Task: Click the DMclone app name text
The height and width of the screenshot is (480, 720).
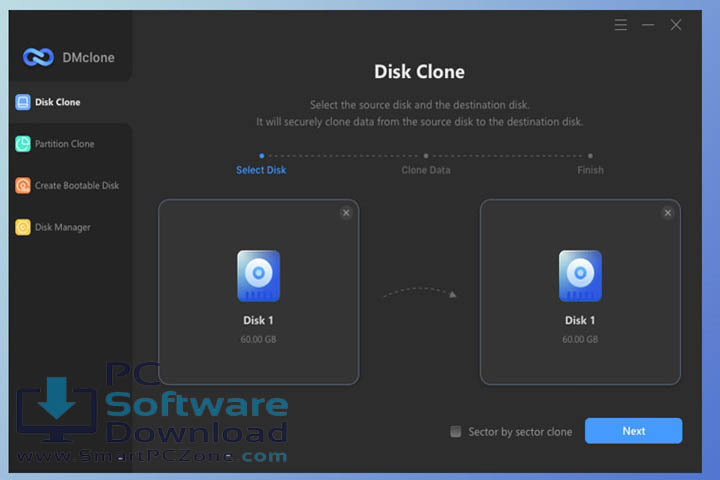Action: [x=89, y=57]
